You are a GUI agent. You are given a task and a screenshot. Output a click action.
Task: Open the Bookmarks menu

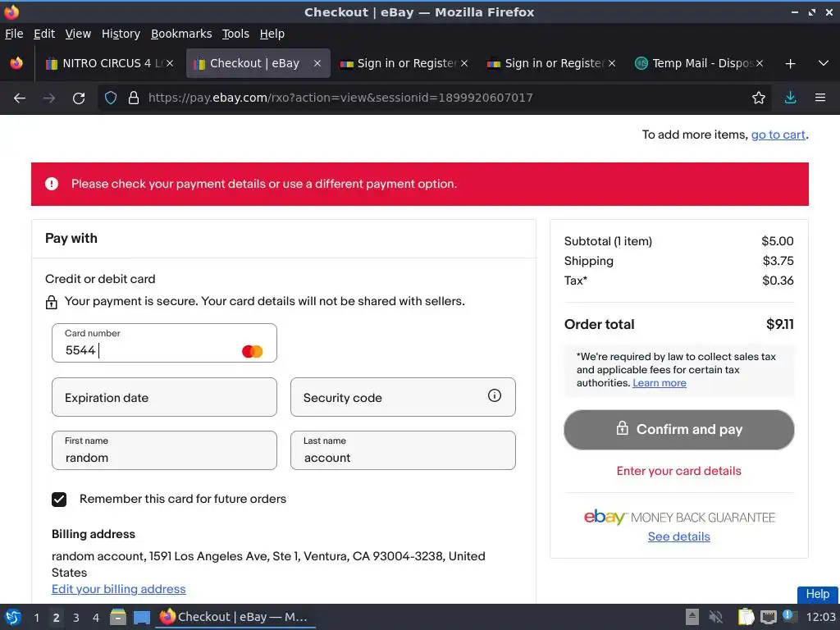[181, 34]
